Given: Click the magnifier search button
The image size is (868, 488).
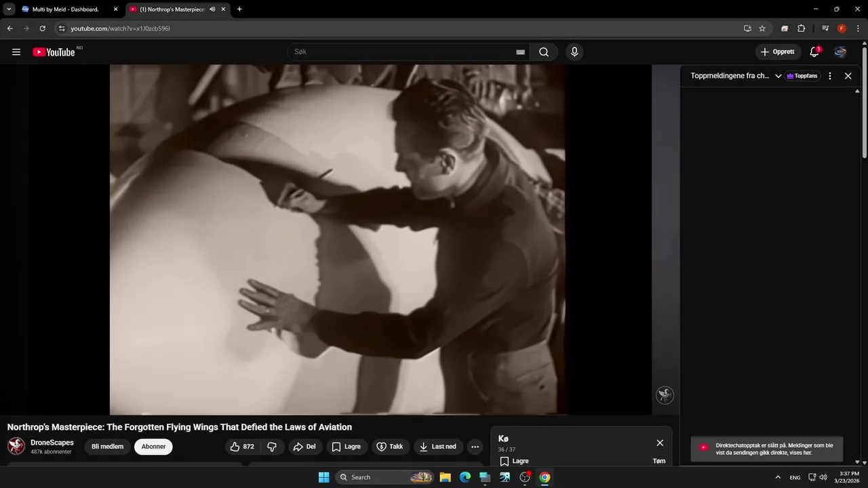Looking at the screenshot, I should pos(544,52).
